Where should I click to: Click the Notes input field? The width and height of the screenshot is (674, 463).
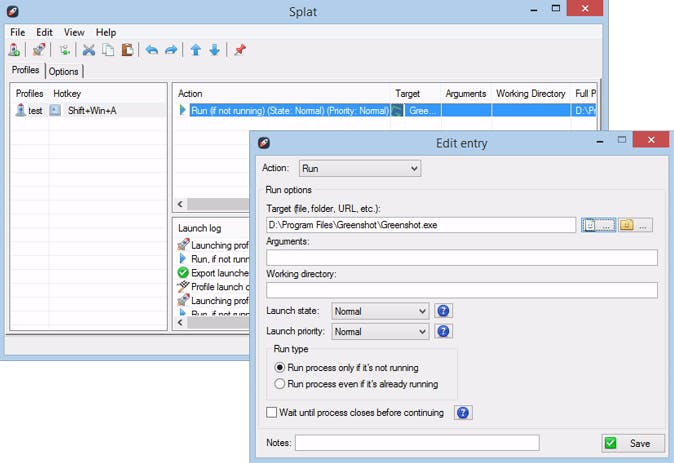[x=417, y=443]
